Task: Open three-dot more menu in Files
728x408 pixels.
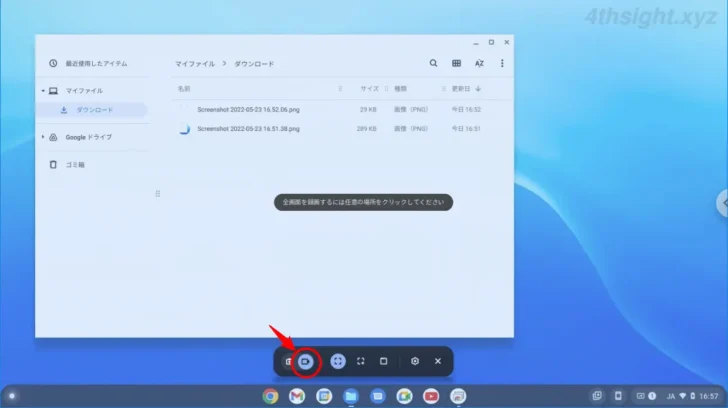Action: click(x=502, y=63)
